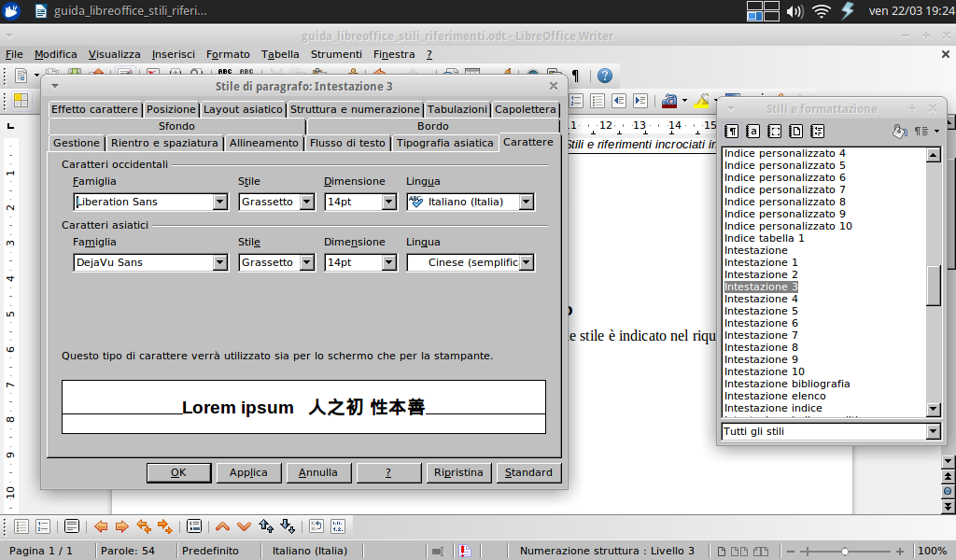The image size is (956, 560).
Task: Move paragraph up with orange chevron
Action: (x=222, y=526)
